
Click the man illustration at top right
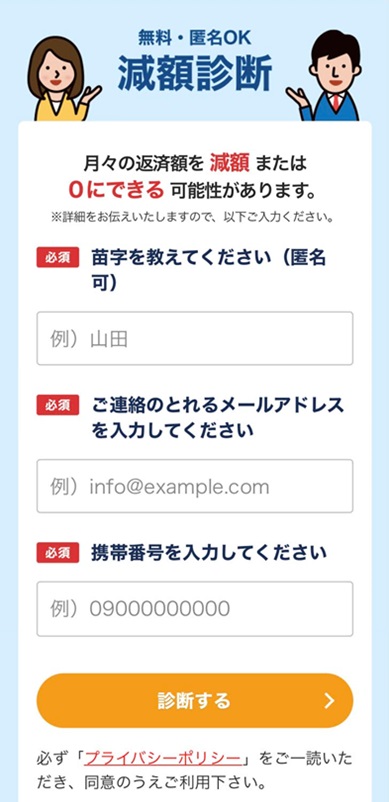[x=325, y=76]
